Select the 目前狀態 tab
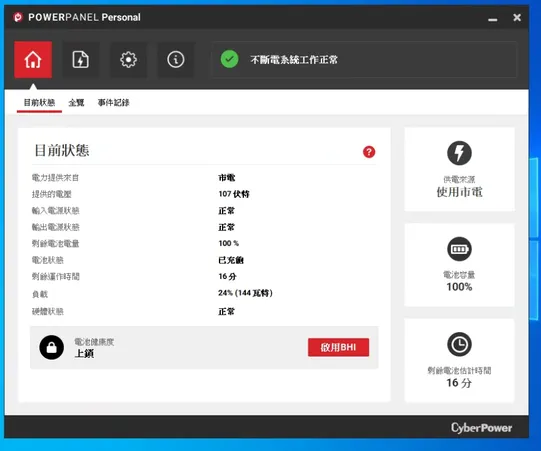 pyautogui.click(x=39, y=102)
